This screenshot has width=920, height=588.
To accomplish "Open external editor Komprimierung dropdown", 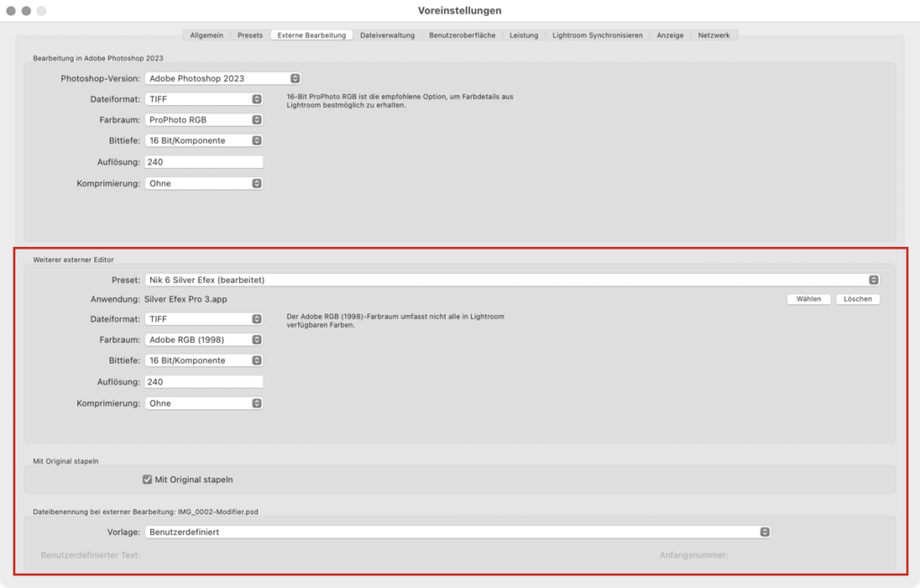I will (204, 403).
